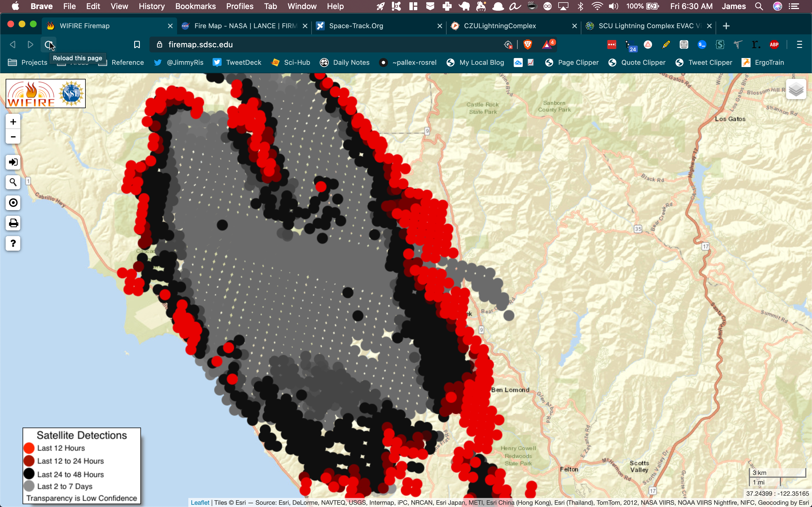812x507 pixels.
Task: Click inside the firemap.sdsc.edu address bar
Action: click(x=302, y=44)
